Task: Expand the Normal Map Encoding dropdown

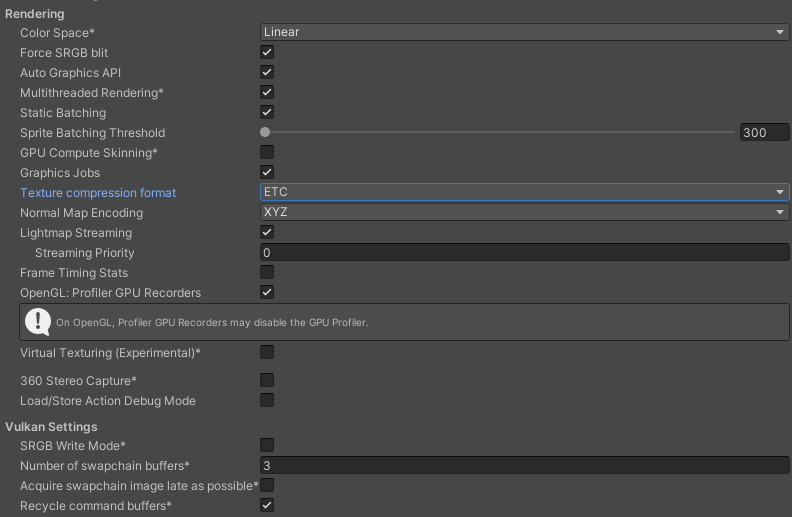Action: coord(524,212)
